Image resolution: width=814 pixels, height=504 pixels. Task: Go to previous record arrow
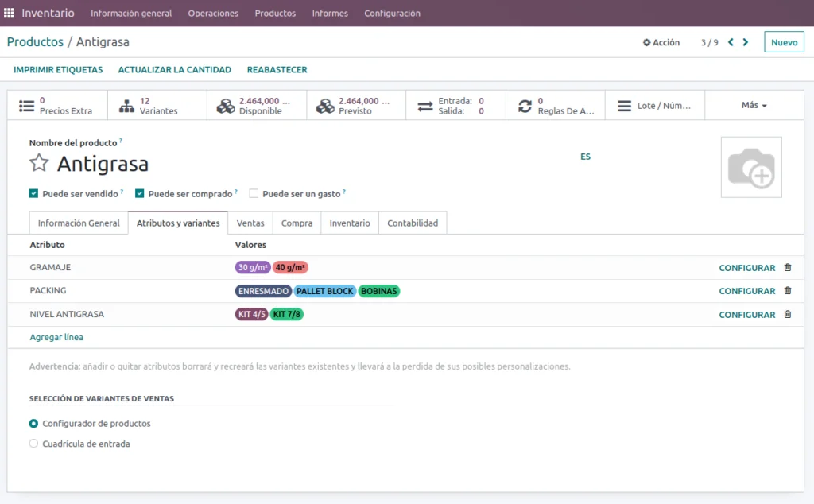click(x=731, y=42)
